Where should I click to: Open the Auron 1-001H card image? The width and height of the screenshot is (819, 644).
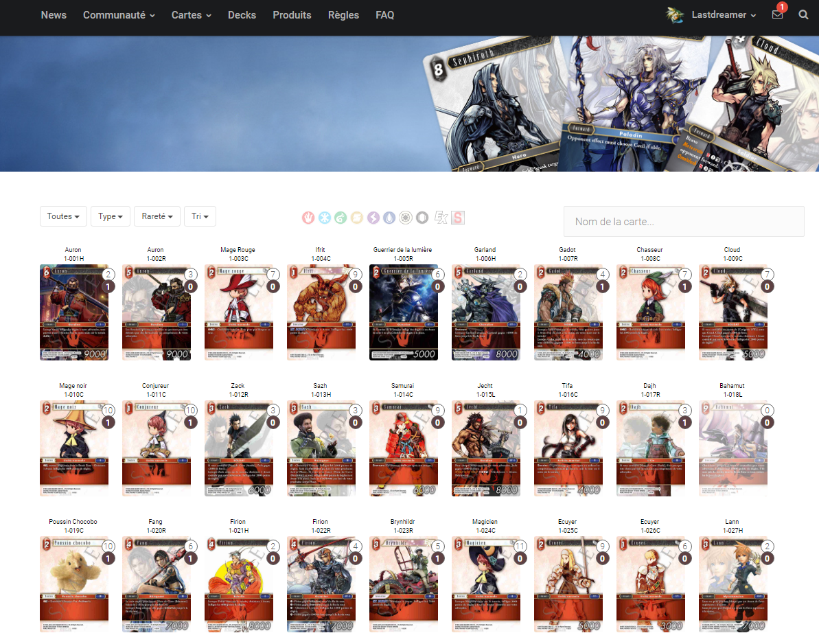[x=74, y=312]
